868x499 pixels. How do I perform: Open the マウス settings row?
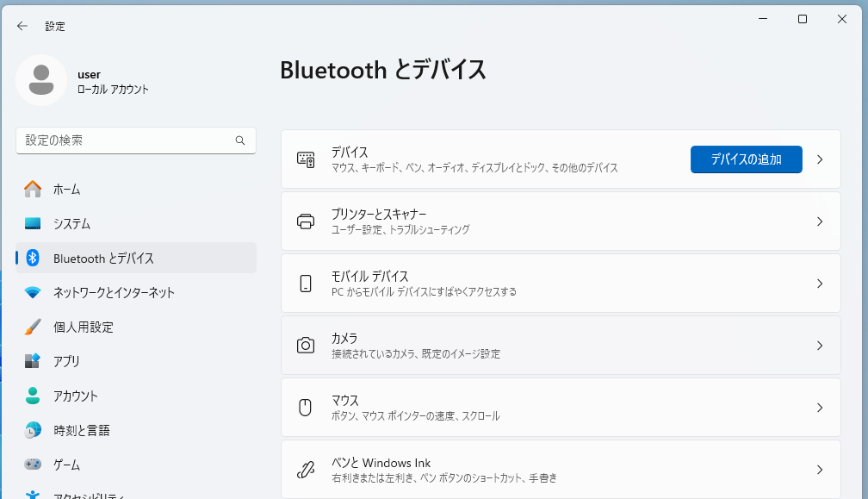point(560,408)
